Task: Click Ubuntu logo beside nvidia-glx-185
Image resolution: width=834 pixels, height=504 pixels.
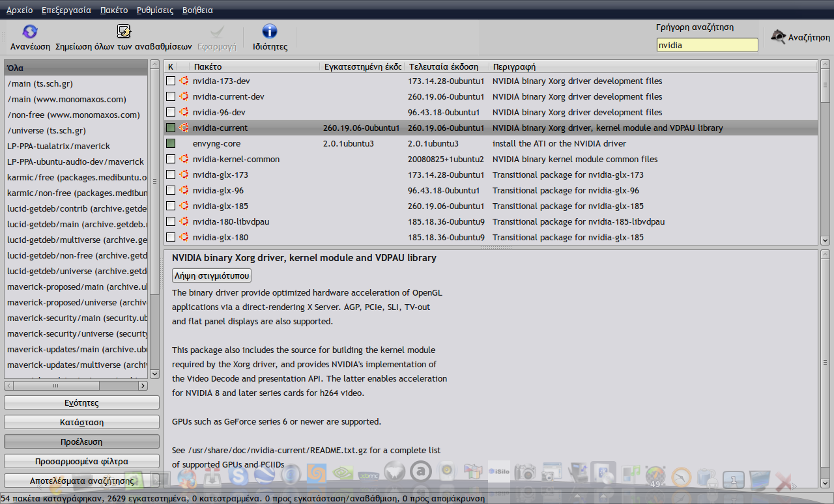Action: [x=184, y=206]
